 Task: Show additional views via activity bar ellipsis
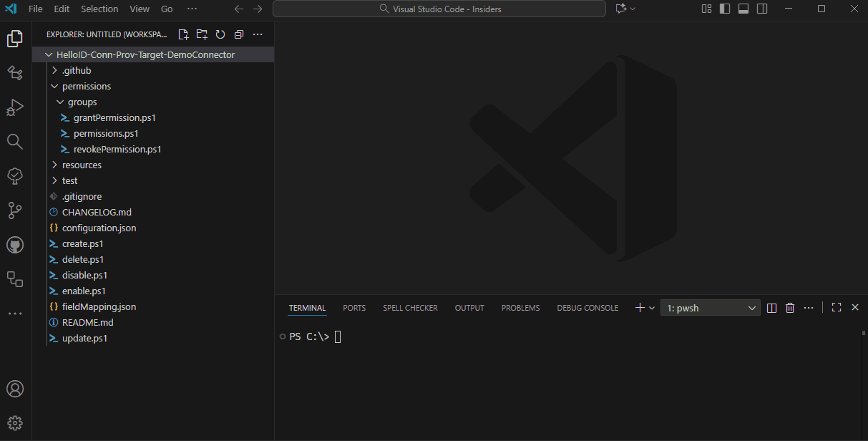pos(15,314)
